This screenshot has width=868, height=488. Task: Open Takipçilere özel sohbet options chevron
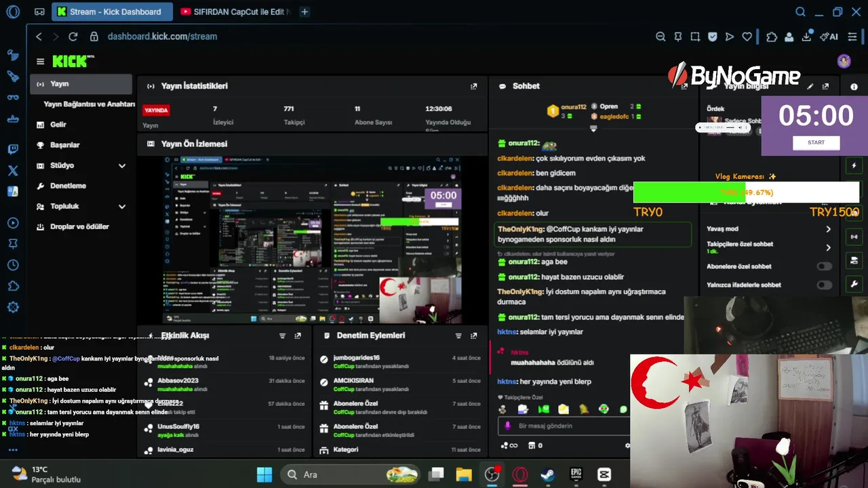[x=828, y=247]
